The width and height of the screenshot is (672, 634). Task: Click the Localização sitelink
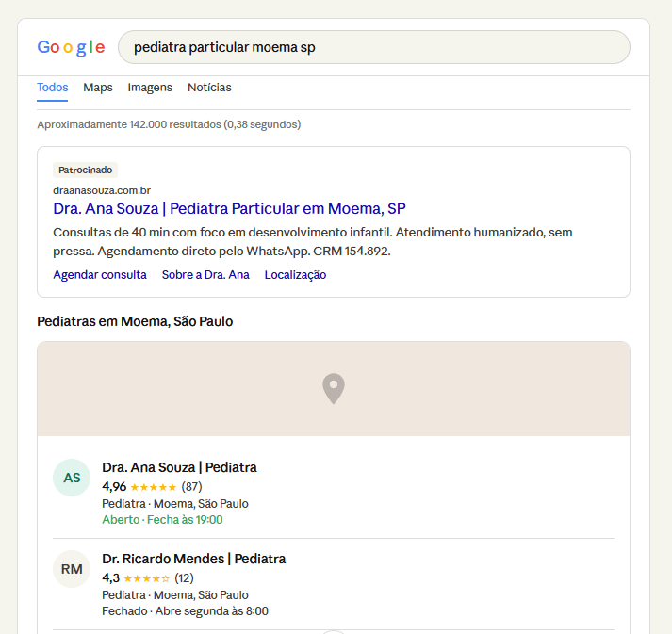295,274
